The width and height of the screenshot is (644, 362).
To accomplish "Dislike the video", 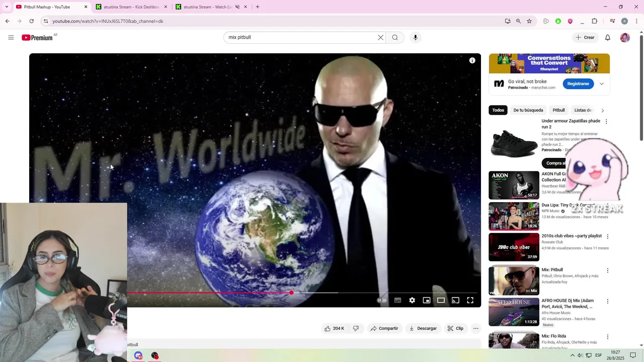I will point(356,328).
